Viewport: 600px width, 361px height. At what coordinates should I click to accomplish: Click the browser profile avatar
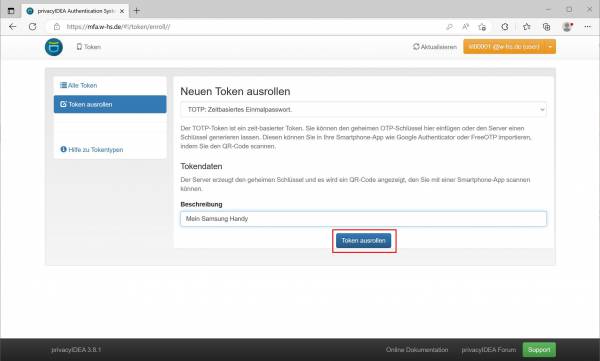point(567,27)
